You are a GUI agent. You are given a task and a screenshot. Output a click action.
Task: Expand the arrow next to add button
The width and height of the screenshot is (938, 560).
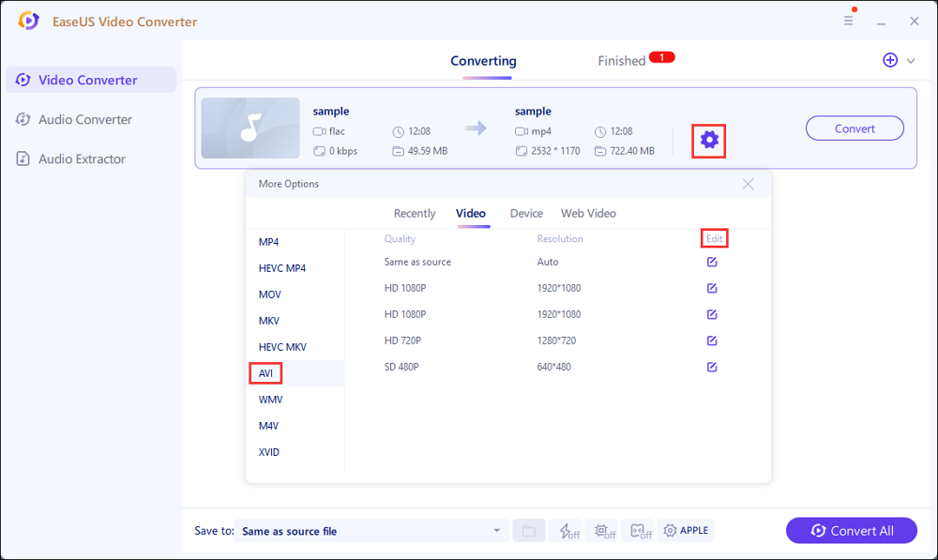[x=911, y=61]
